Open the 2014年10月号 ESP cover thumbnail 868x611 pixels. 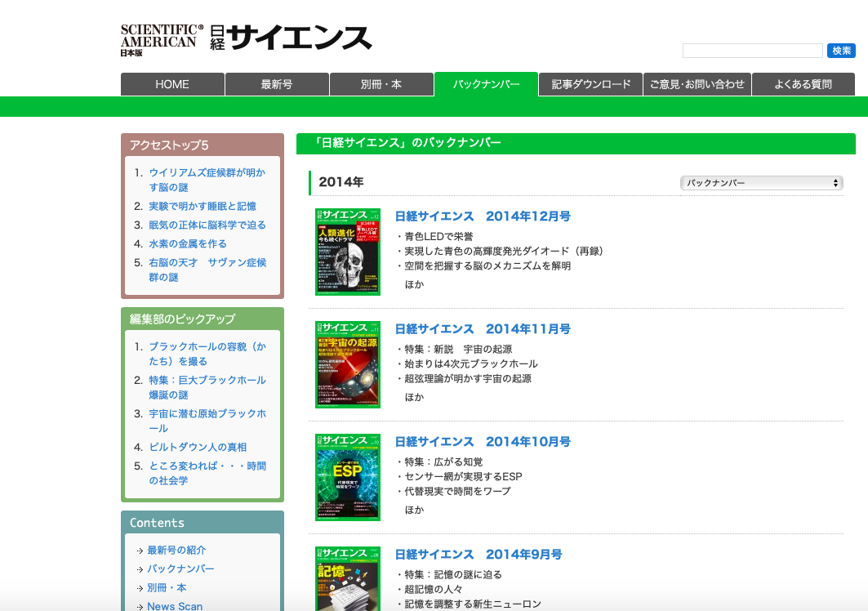click(x=348, y=478)
